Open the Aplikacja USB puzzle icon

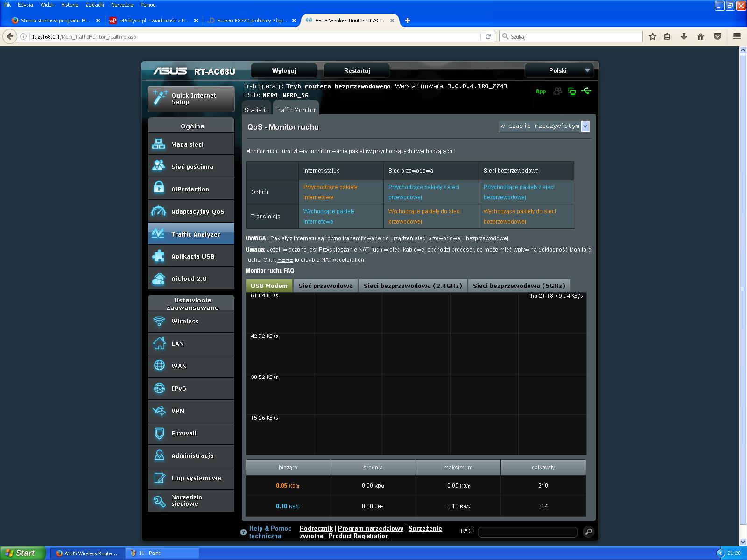coord(159,256)
